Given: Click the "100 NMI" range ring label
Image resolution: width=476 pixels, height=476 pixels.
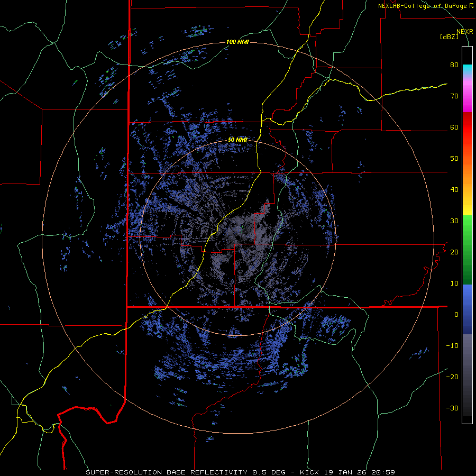Looking at the screenshot, I should pos(237,42).
